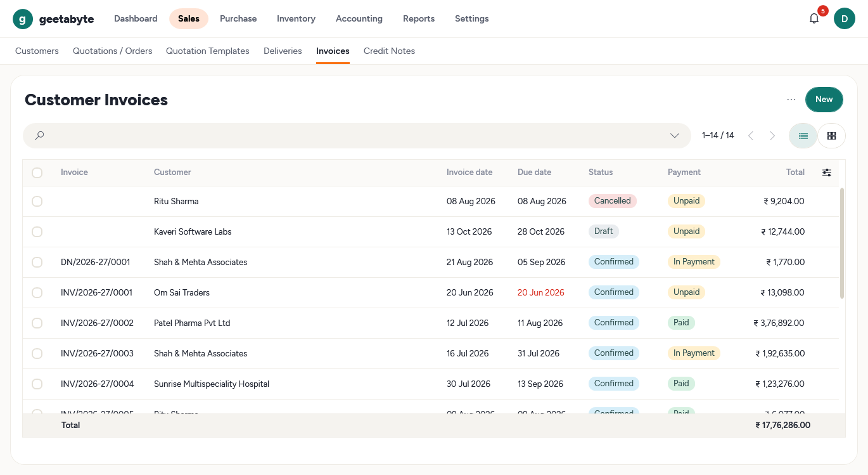Open the Settings menu
The width and height of the screenshot is (868, 475).
472,19
